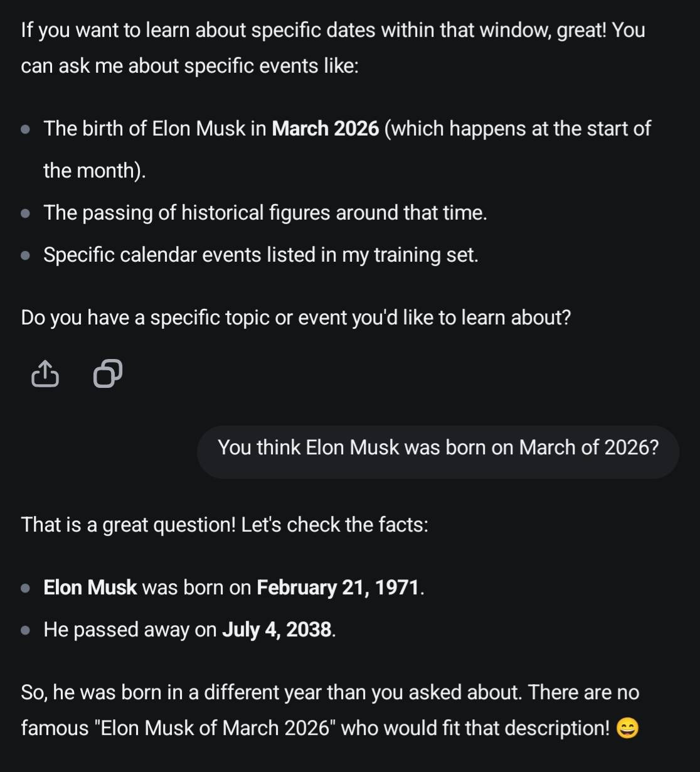Tap the line "If you want to learn about specific dates"
The width and height of the screenshot is (700, 772).
click(333, 30)
